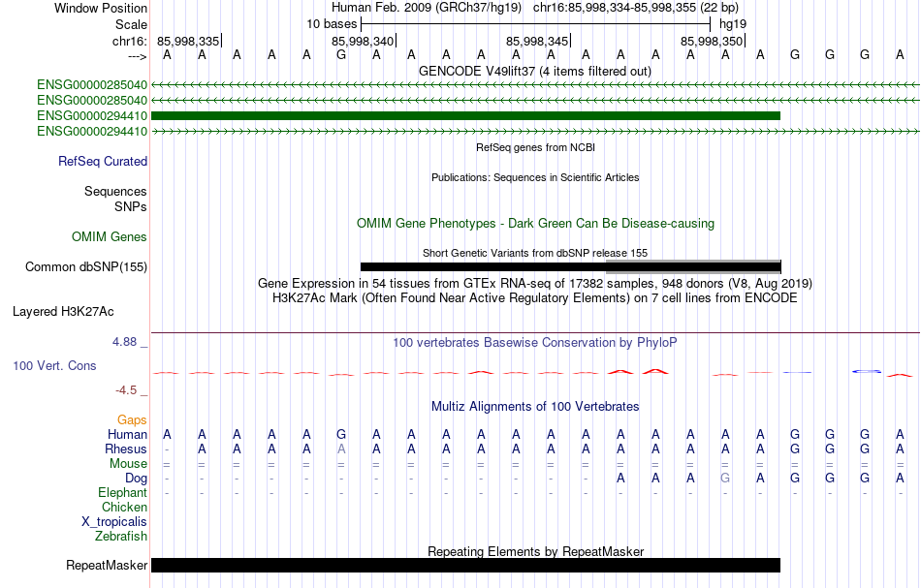Click the chr16:85,998,334-85,998,355 (22 bp) range text
Viewport: 921px width, 588px height.
[x=636, y=8]
